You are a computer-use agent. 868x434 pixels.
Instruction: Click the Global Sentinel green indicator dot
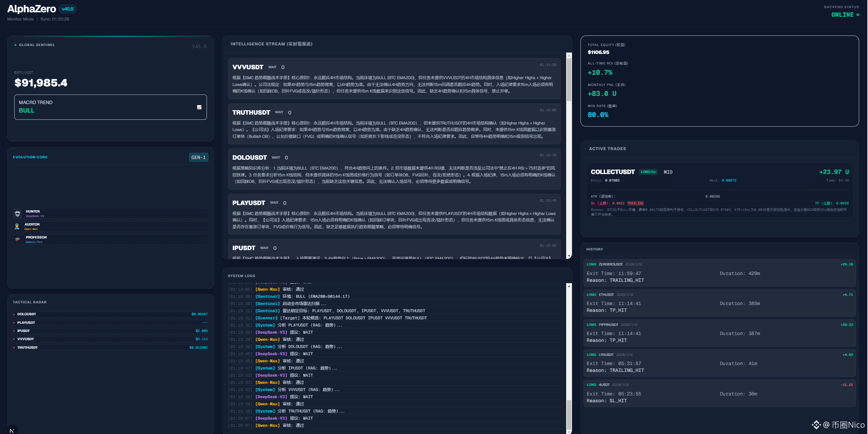pos(15,45)
